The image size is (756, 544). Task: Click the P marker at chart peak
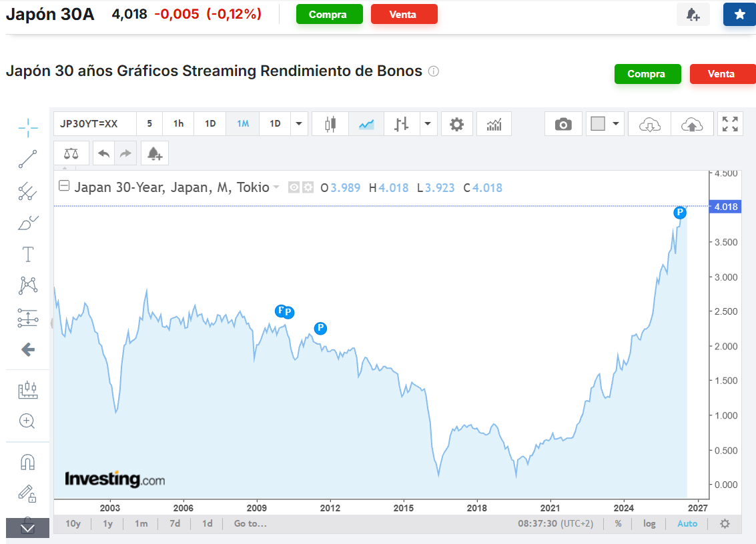coord(680,212)
